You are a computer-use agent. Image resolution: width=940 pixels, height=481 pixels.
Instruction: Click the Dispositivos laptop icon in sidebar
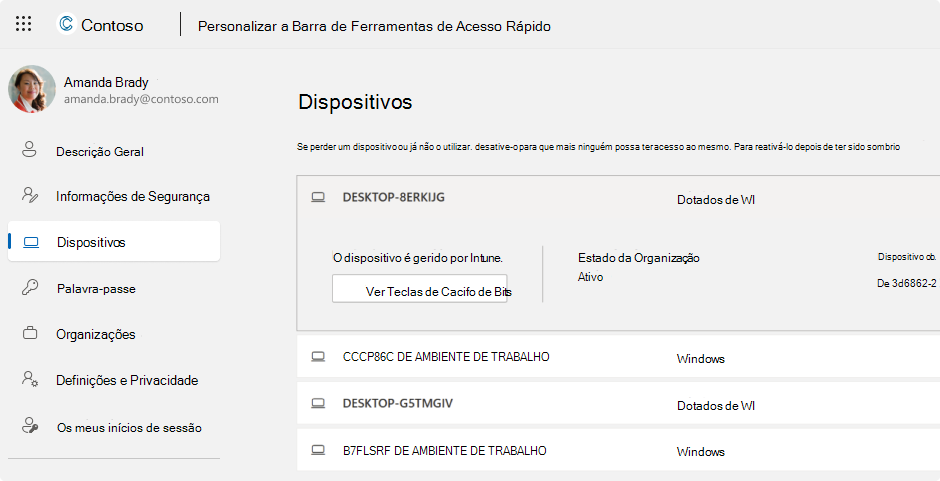[31, 242]
